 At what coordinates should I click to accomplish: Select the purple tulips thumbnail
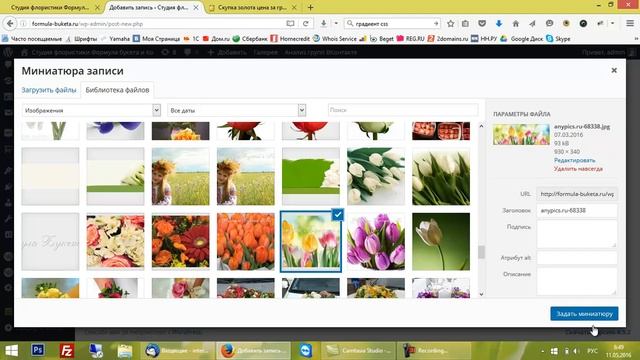(x=376, y=242)
